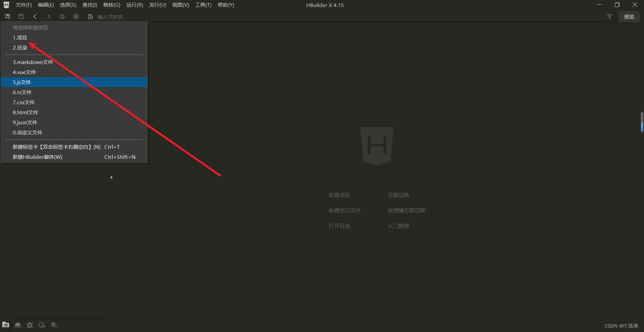
Task: Choose 9.json文件 option
Action: coord(74,122)
